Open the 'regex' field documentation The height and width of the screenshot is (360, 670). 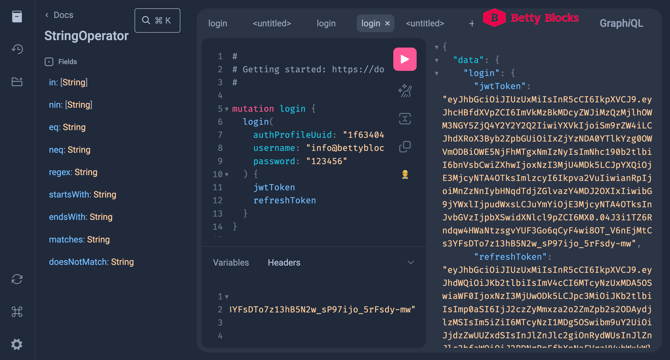click(60, 172)
